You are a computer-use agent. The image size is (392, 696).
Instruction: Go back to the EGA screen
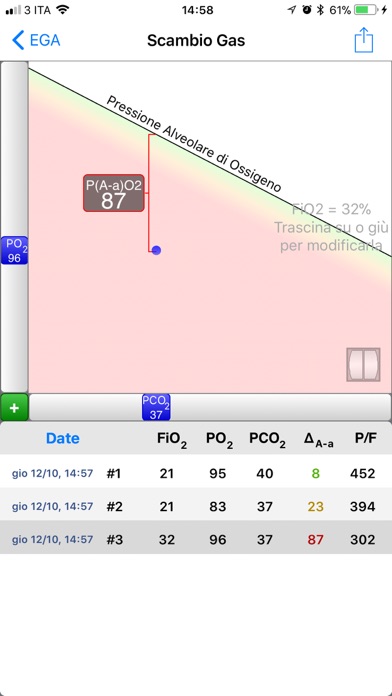[x=36, y=40]
